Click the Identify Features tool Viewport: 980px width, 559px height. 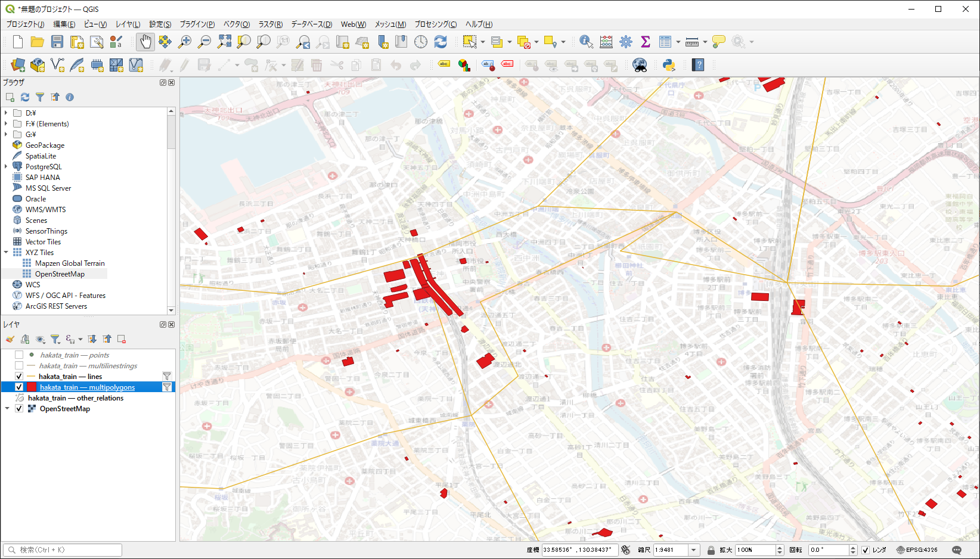(x=586, y=42)
